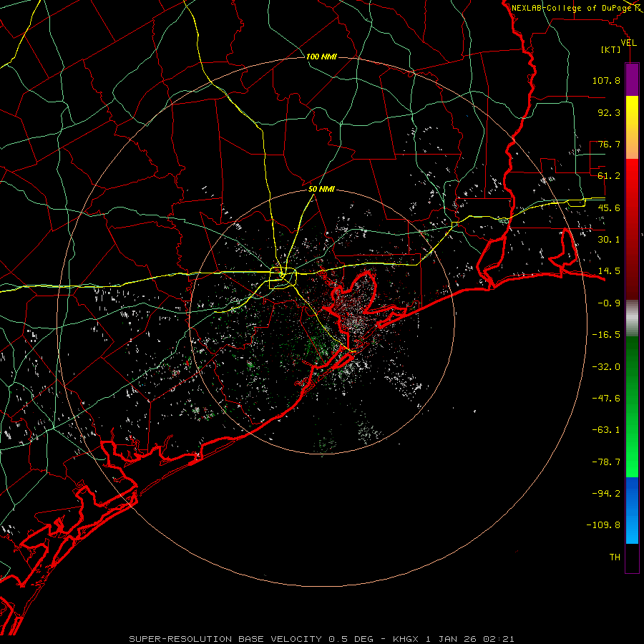The image size is (644, 644).
Task: Click the -0.9 velocity scale value
Action: [609, 303]
